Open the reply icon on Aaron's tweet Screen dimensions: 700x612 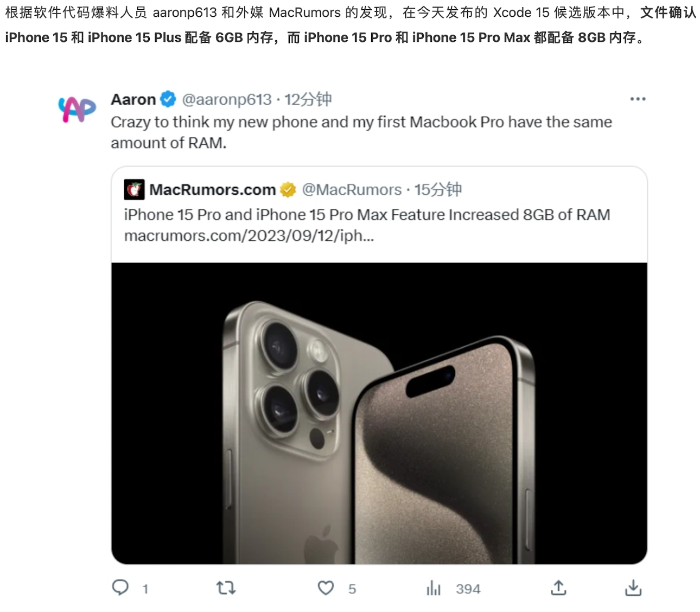coord(120,588)
